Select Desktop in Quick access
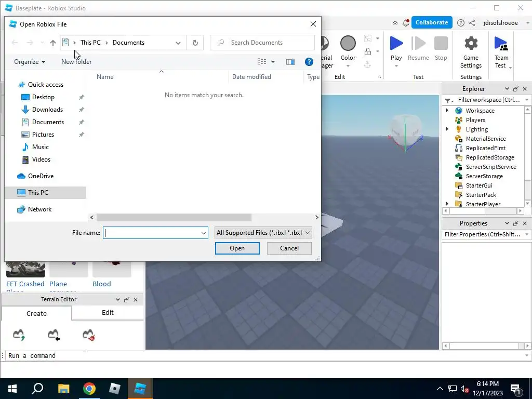This screenshot has height=399, width=532. pyautogui.click(x=43, y=97)
